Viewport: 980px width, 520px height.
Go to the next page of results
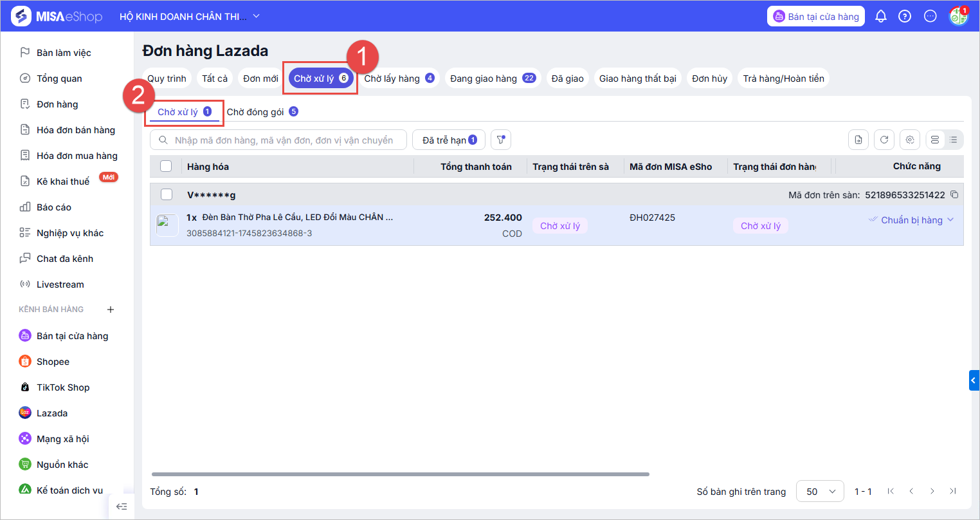pos(932,491)
